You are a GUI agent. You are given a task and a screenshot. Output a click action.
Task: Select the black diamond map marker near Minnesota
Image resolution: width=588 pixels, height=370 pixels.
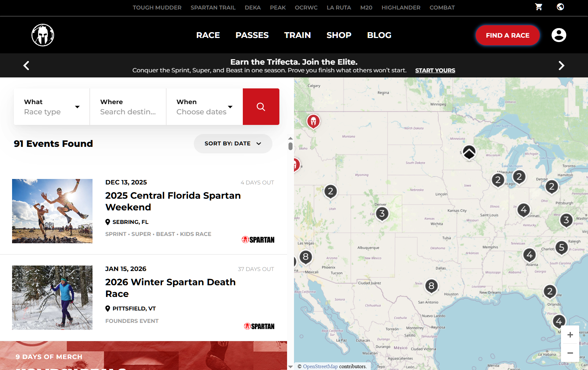tap(469, 152)
